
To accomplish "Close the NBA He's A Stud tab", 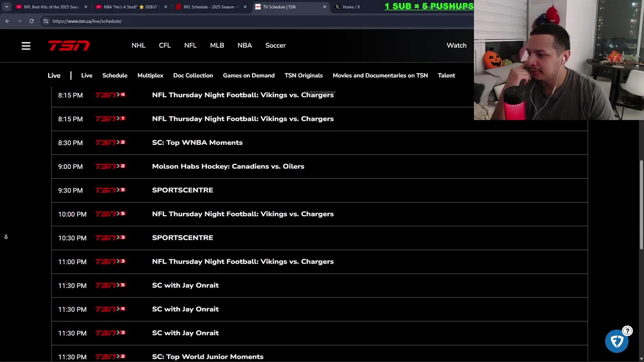I will point(166,7).
